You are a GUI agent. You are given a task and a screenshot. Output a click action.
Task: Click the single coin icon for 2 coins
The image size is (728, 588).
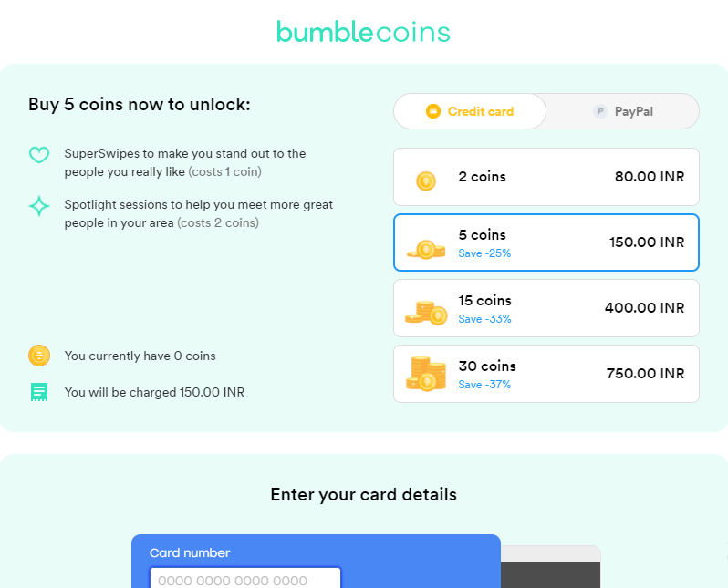pyautogui.click(x=425, y=181)
